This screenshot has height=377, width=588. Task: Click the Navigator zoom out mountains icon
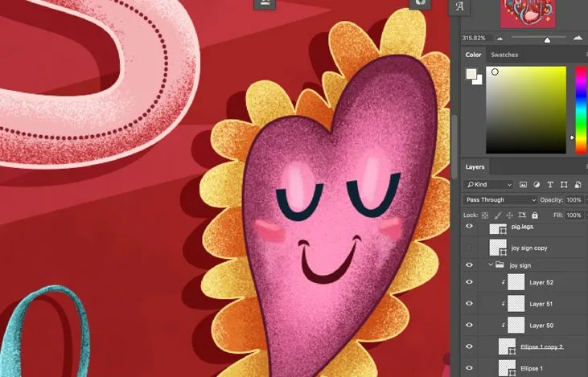(x=500, y=39)
